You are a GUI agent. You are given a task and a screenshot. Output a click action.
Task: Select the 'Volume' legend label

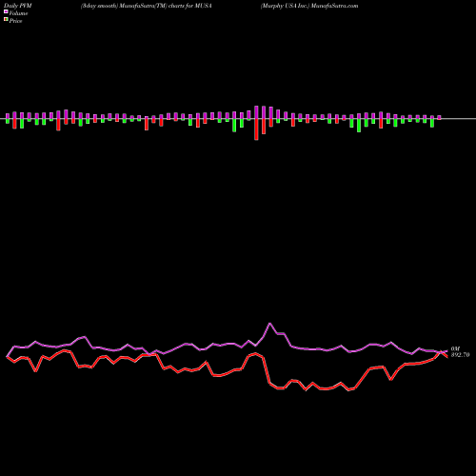(x=18, y=13)
